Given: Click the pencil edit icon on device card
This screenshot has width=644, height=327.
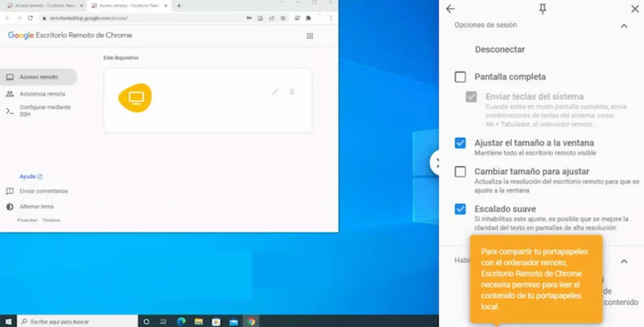Looking at the screenshot, I should (275, 92).
